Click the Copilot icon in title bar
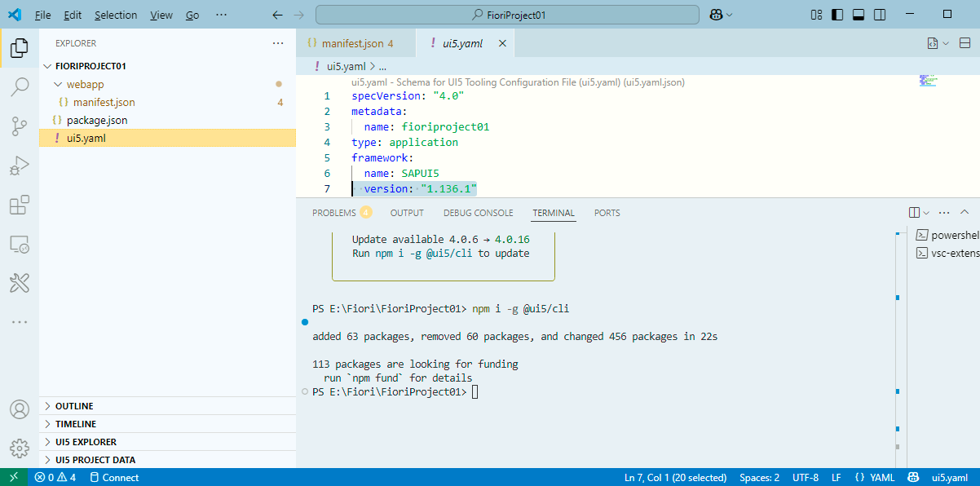The image size is (980, 486). click(716, 15)
